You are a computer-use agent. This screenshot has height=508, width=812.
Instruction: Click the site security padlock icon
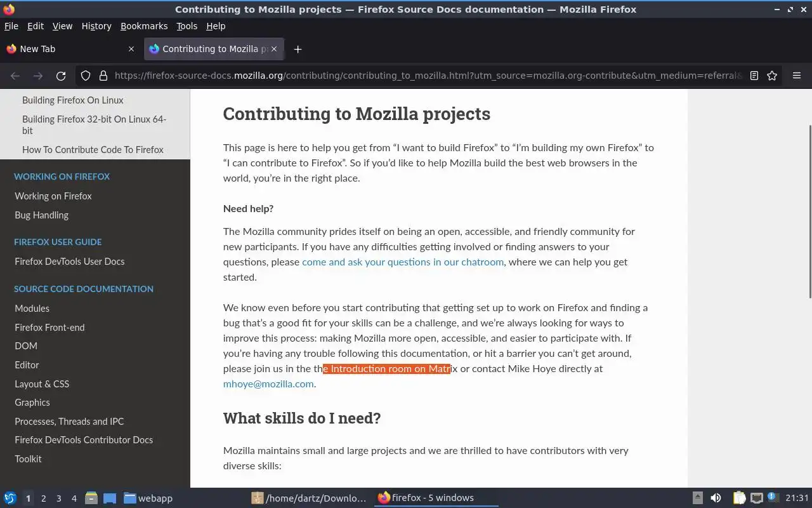(x=103, y=76)
